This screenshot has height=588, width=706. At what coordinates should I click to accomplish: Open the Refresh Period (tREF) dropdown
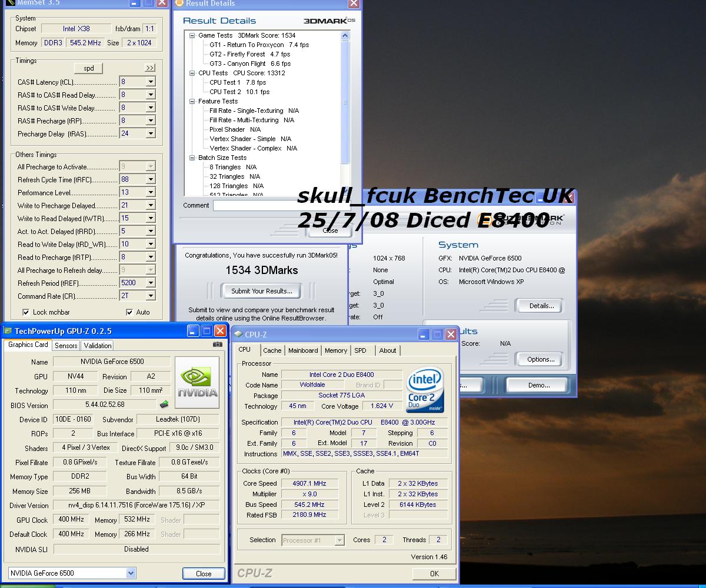tap(151, 283)
